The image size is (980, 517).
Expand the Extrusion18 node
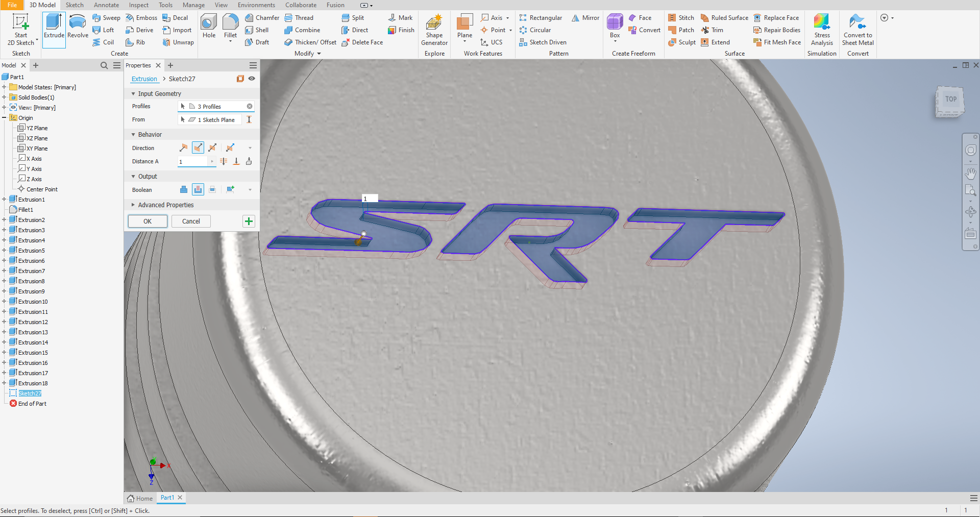coord(4,383)
